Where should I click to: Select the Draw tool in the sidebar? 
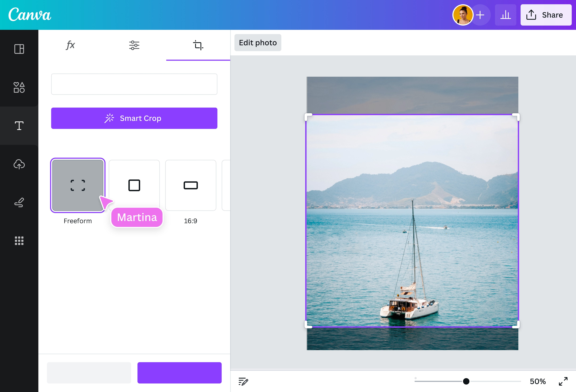19,202
